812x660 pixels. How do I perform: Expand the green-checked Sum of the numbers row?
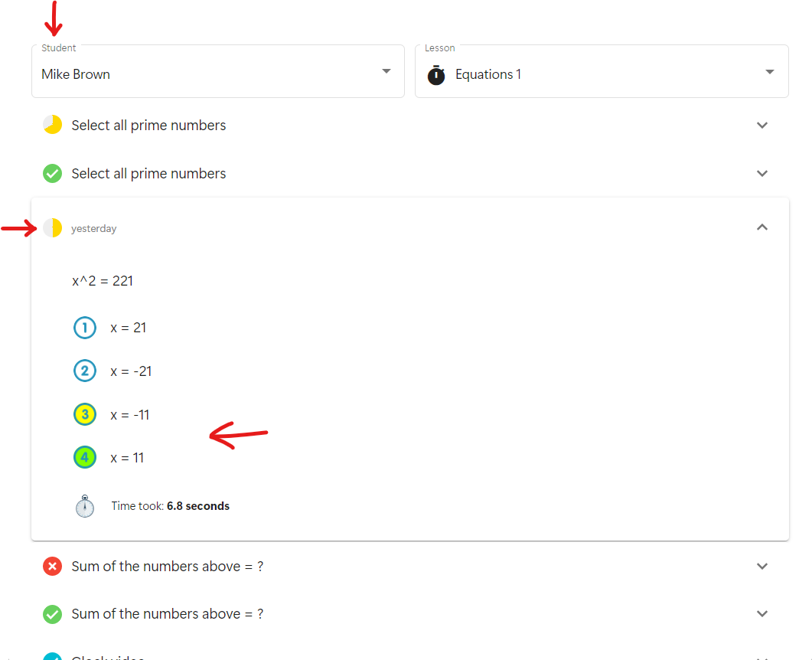pyautogui.click(x=761, y=614)
